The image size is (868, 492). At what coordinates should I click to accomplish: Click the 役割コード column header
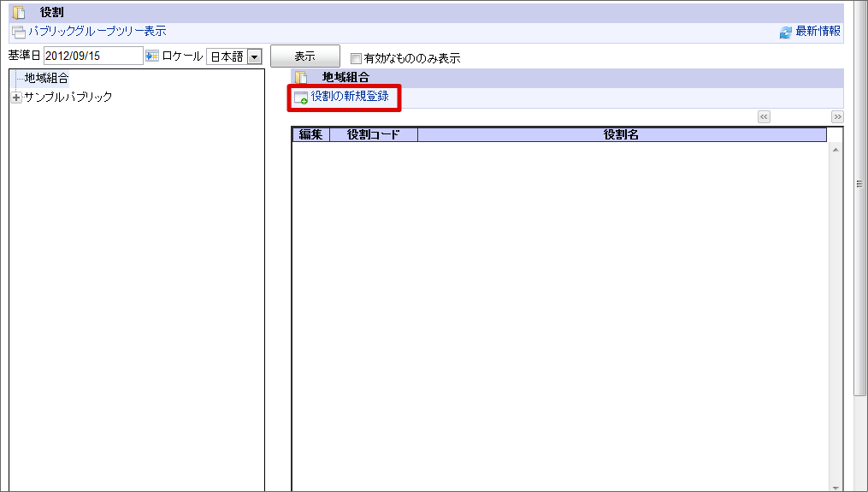pyautogui.click(x=373, y=134)
